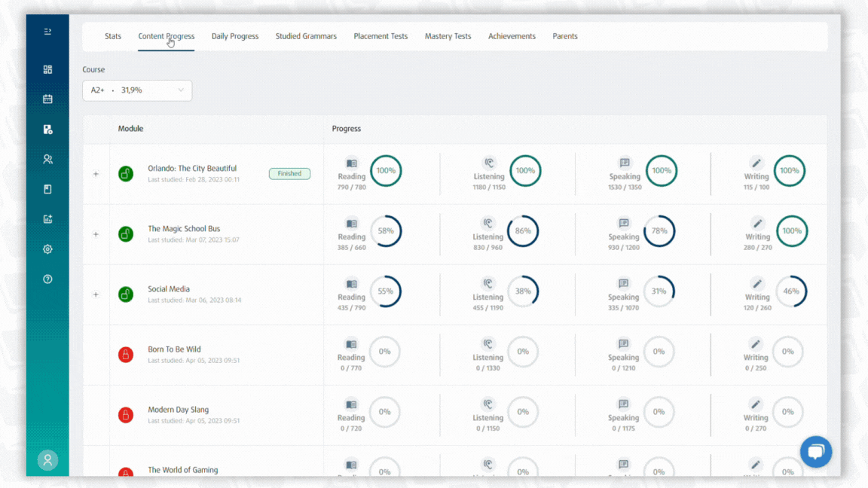This screenshot has width=868, height=488.
Task: Click the Reading book icon in Magic School Bus row
Action: pos(352,224)
